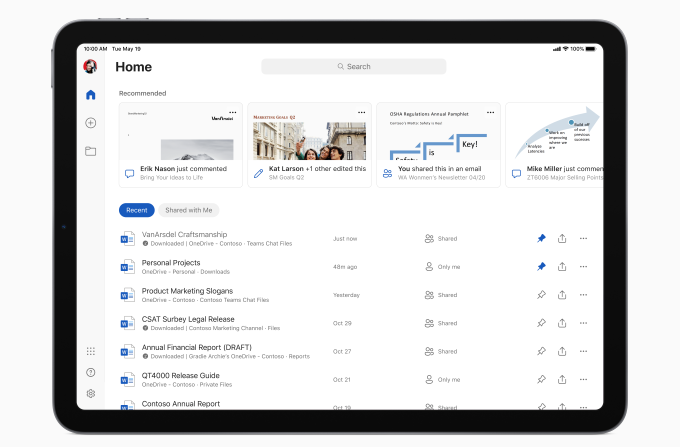
Task: Open the help question mark icon
Action: point(91,372)
